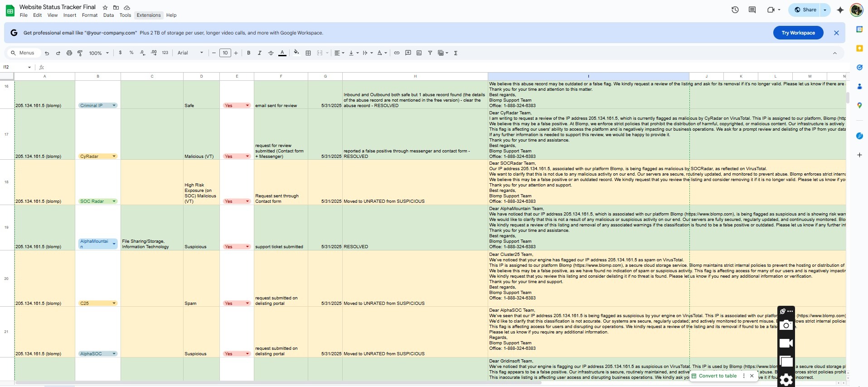This screenshot has height=387, width=868.
Task: Click the font size field
Action: tap(225, 53)
